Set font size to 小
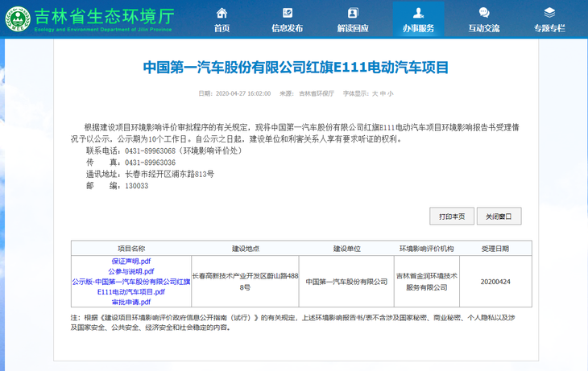Viewport: 588px width, 371px height. (x=391, y=93)
